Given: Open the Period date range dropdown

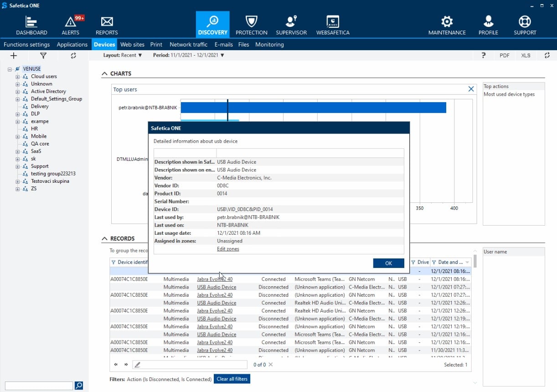Looking at the screenshot, I should click(189, 55).
